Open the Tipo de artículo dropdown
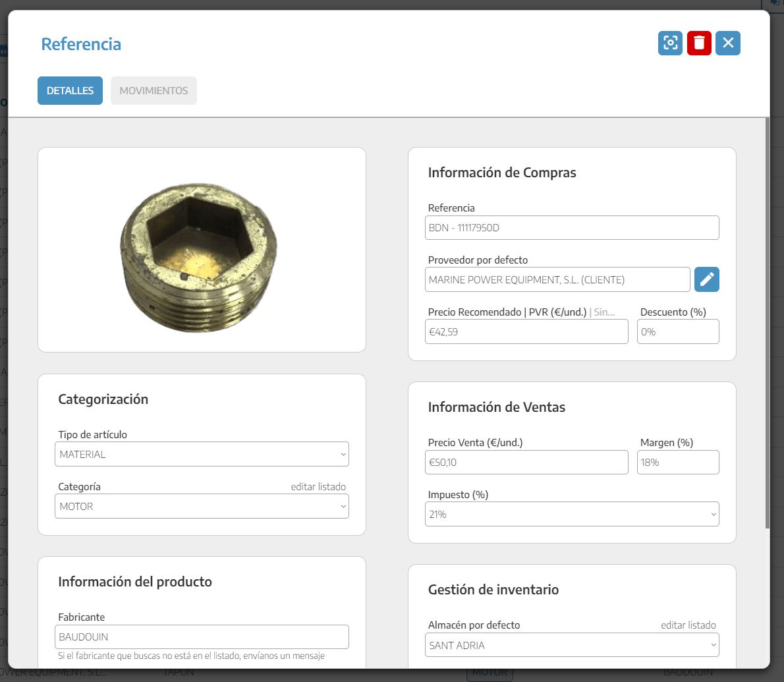 click(202, 454)
